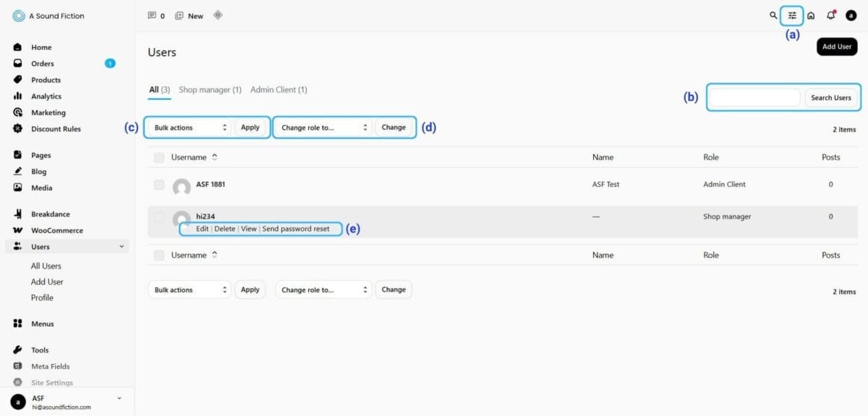This screenshot has width=868, height=417.
Task: Click the comments bubble icon
Action: tap(152, 15)
